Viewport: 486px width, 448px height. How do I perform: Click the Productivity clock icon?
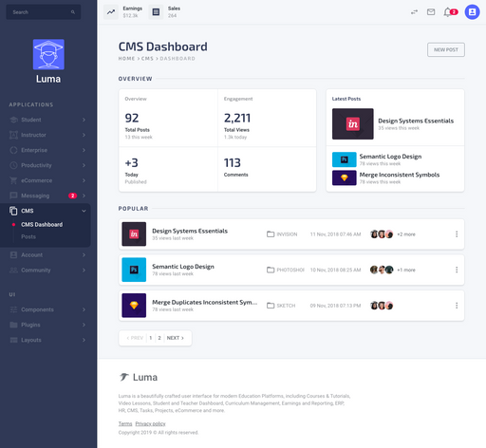13,165
